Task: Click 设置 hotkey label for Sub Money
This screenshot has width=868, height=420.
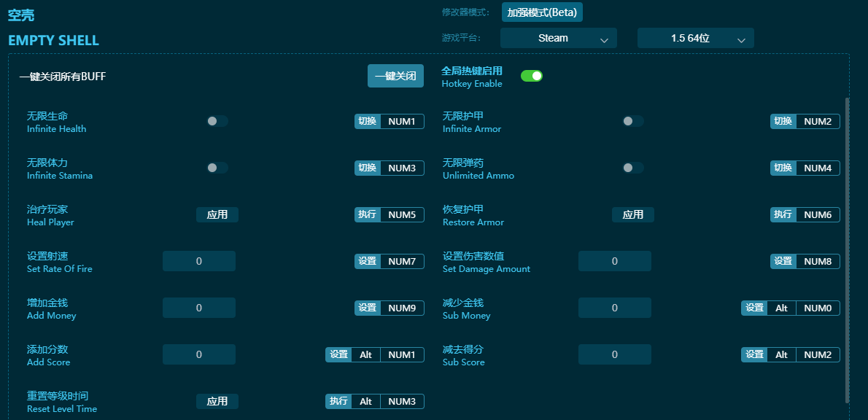Action: [x=754, y=308]
